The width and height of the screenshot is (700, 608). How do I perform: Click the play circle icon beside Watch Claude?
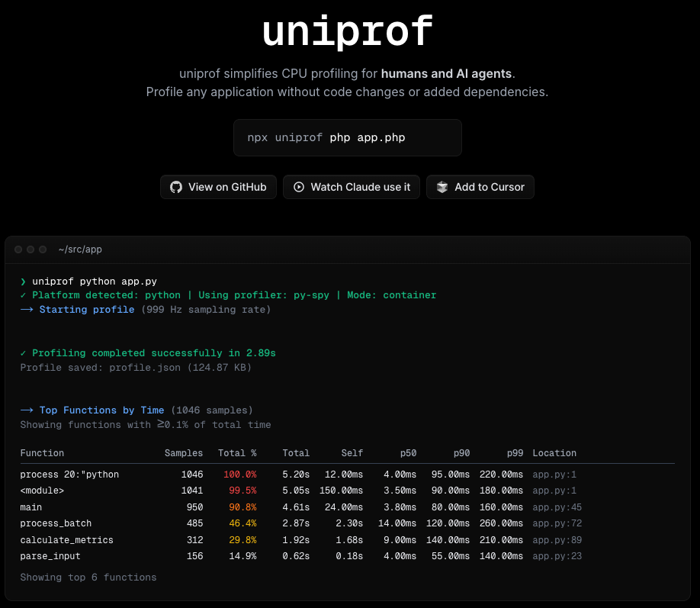(299, 187)
